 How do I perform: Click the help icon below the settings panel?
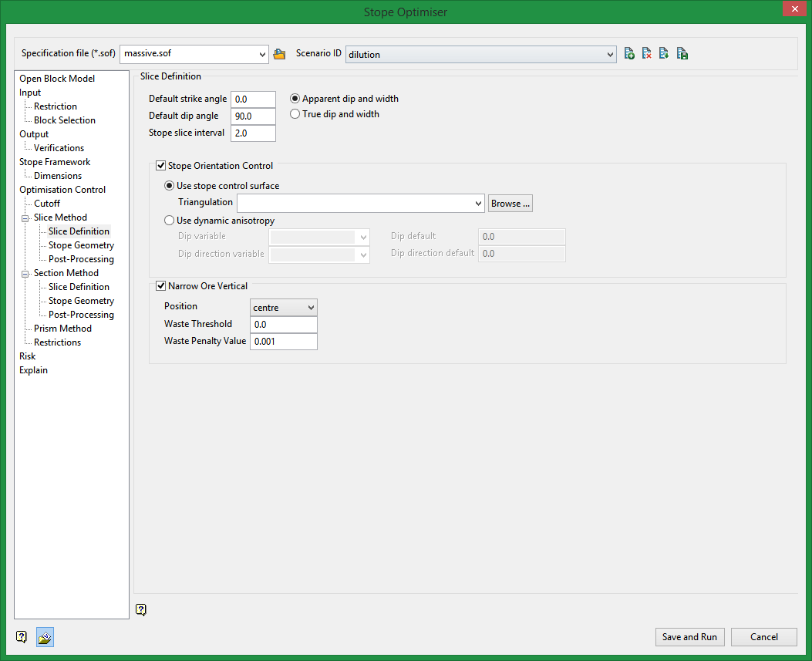[x=140, y=609]
